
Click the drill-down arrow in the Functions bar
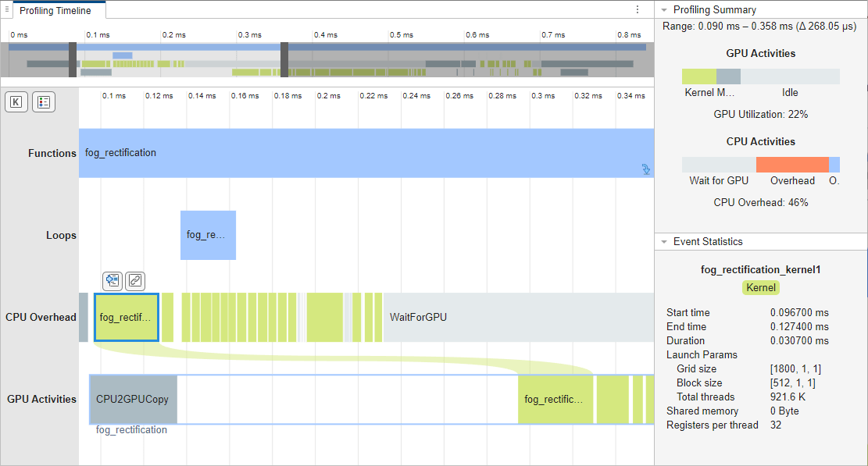coord(646,169)
